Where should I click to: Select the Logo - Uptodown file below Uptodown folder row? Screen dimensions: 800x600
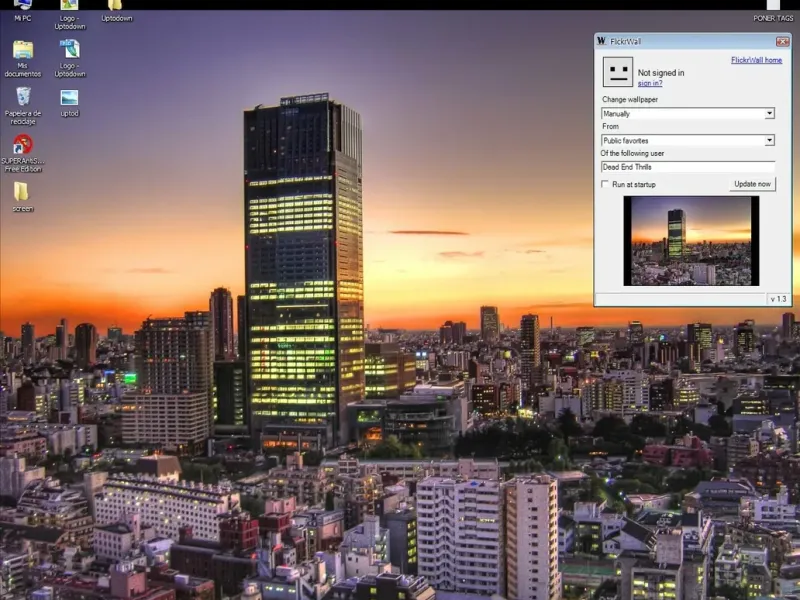pos(69,49)
